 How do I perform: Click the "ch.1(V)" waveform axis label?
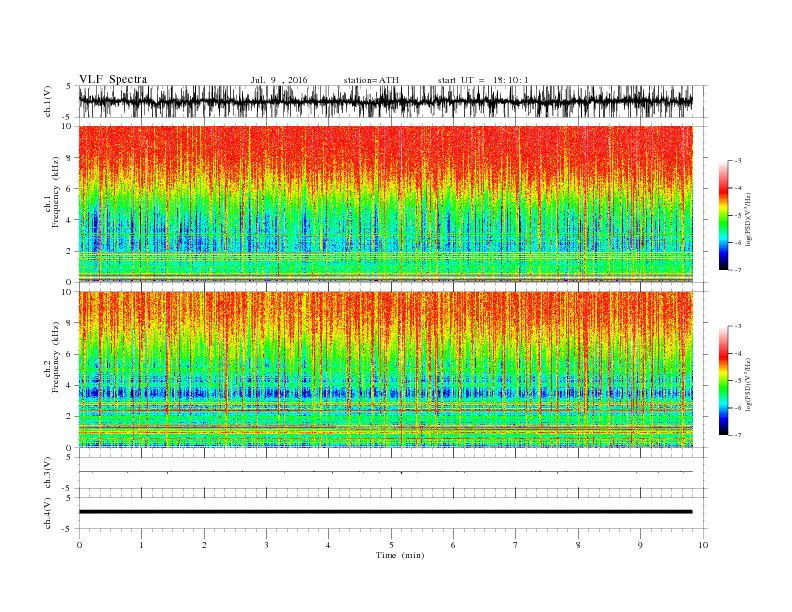pos(48,101)
